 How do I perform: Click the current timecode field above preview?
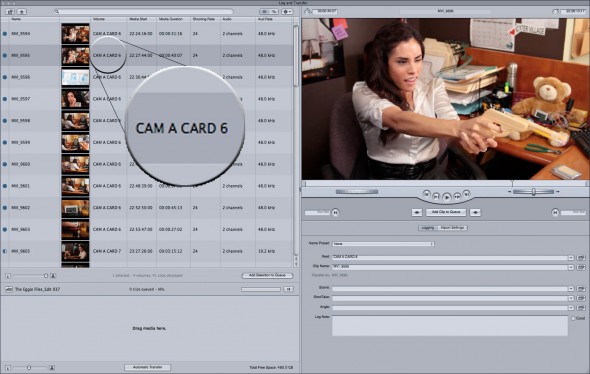[x=326, y=12]
